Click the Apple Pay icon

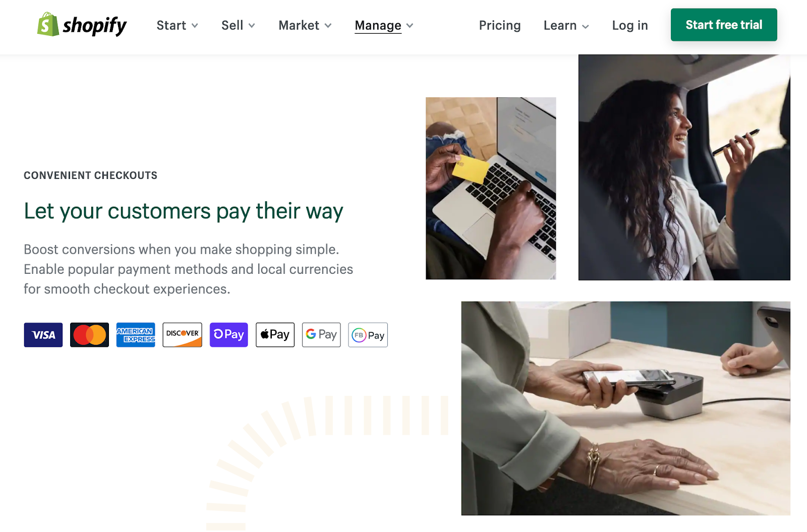(x=275, y=335)
